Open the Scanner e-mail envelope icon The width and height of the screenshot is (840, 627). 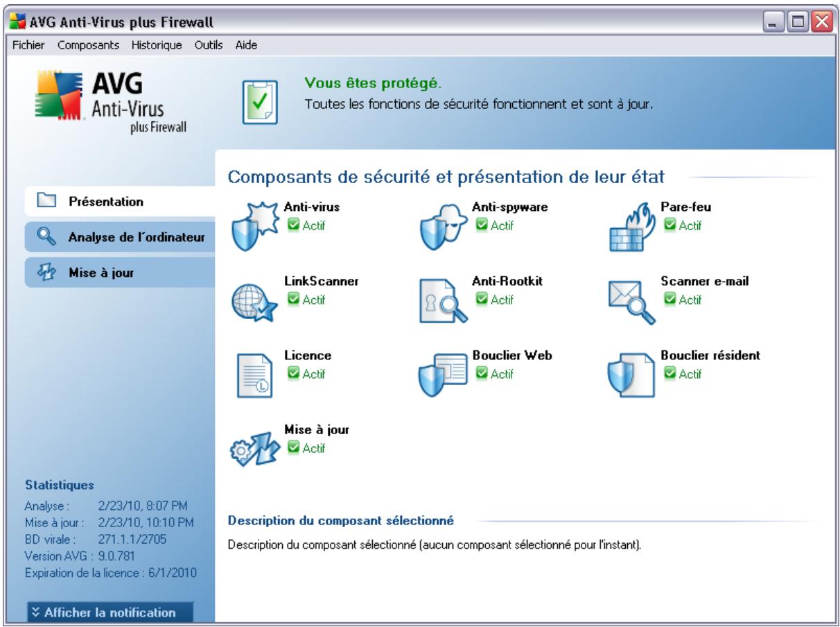[631, 303]
